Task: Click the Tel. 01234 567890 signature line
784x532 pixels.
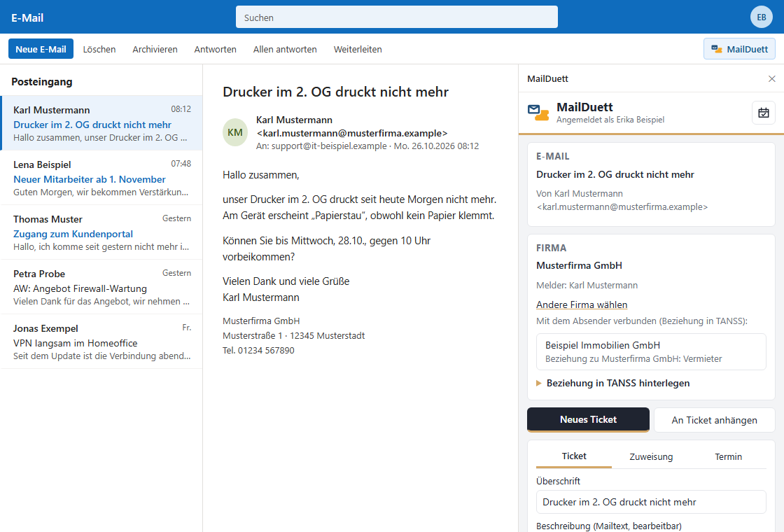Action: [x=258, y=350]
